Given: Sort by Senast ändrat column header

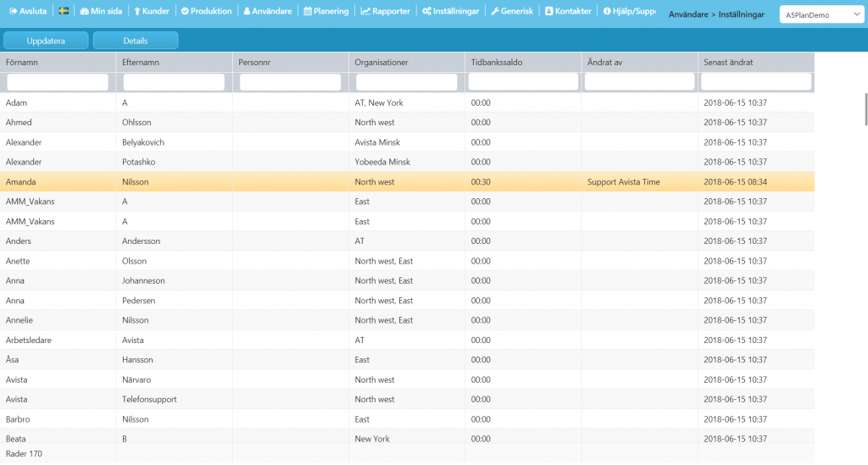Looking at the screenshot, I should click(x=756, y=62).
